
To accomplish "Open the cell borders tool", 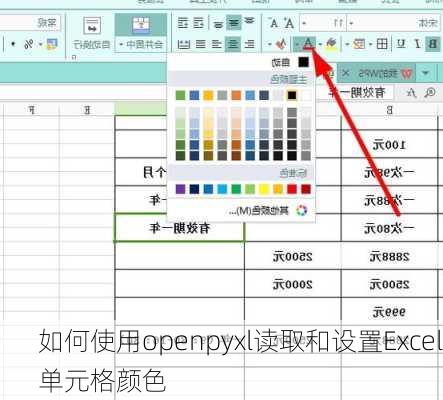I will pos(382,44).
